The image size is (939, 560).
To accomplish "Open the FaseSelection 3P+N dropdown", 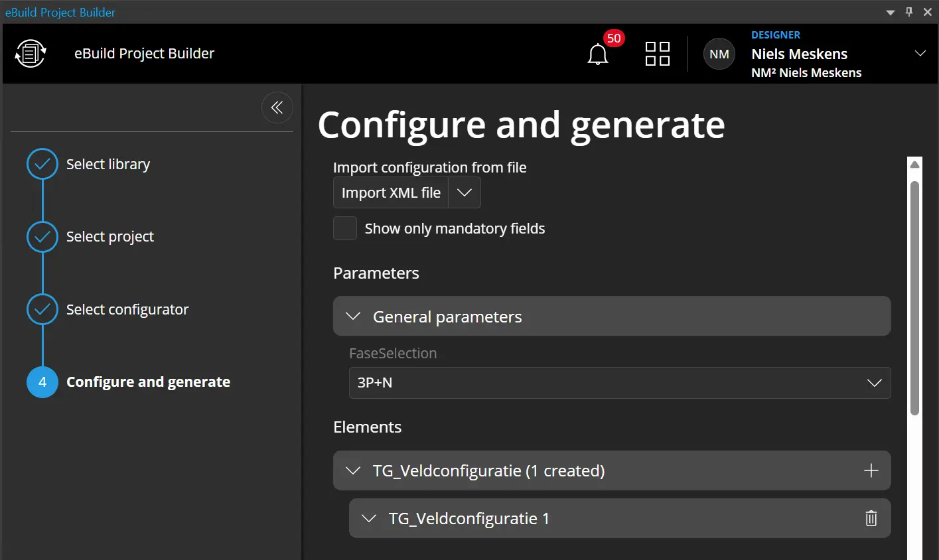I will 620,383.
